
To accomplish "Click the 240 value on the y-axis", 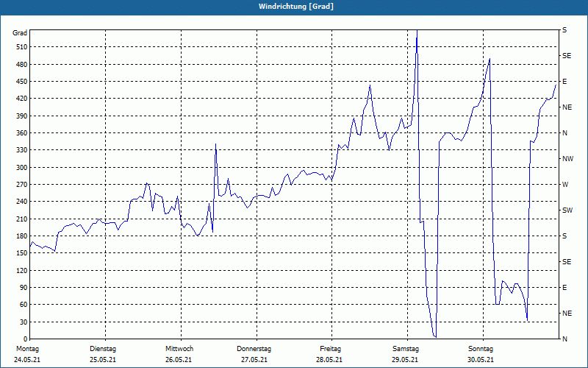I will 22,202.
